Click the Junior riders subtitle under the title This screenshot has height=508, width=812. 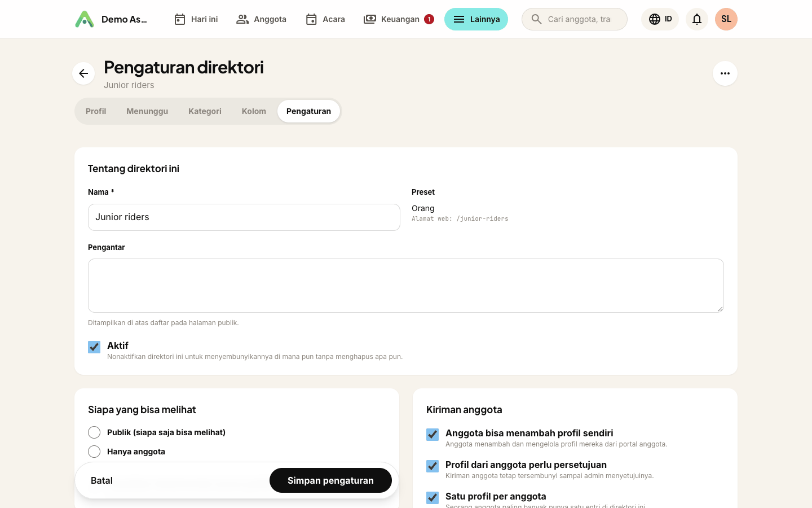tap(129, 85)
